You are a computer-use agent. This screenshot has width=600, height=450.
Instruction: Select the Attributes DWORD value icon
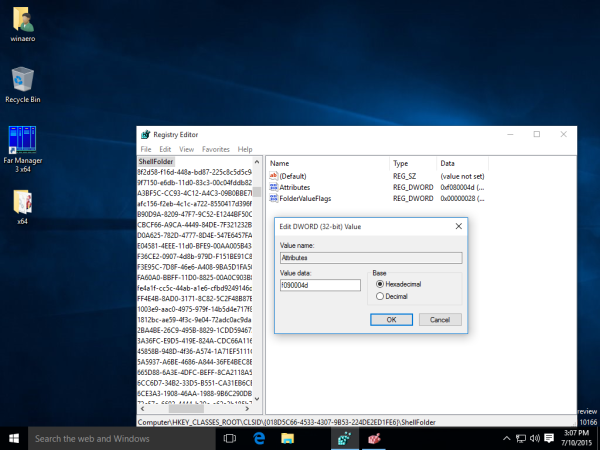[273, 187]
